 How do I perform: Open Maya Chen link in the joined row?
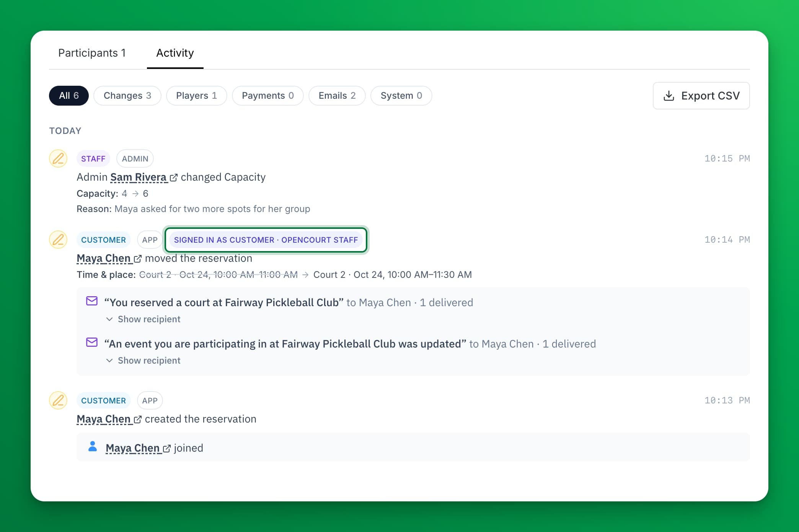pyautogui.click(x=133, y=448)
